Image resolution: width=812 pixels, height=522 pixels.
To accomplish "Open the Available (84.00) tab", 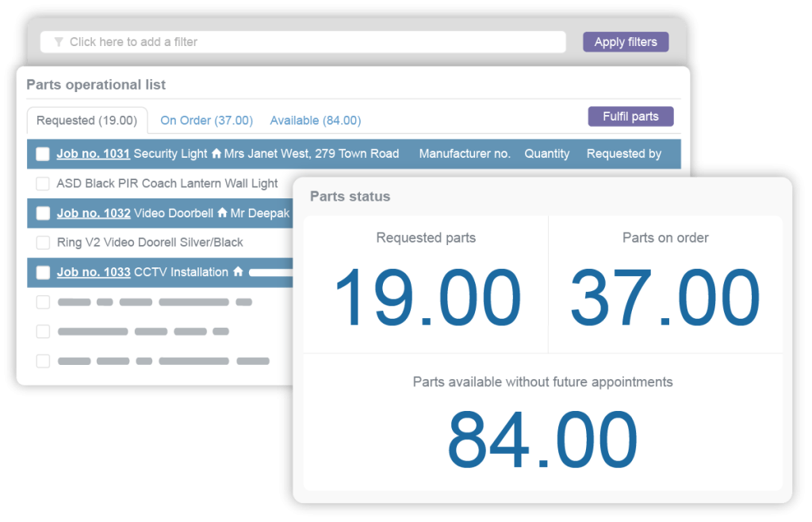I will [315, 120].
